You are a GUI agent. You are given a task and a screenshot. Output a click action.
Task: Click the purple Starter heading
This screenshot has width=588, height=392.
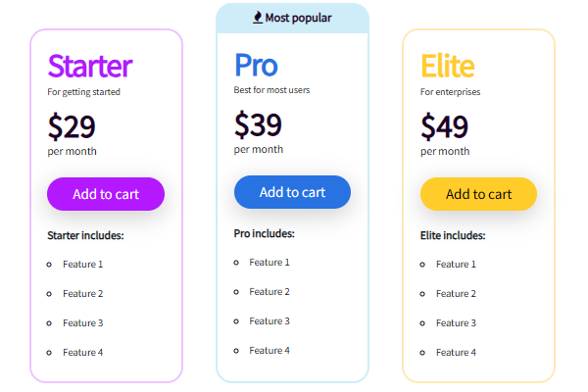pyautogui.click(x=89, y=66)
